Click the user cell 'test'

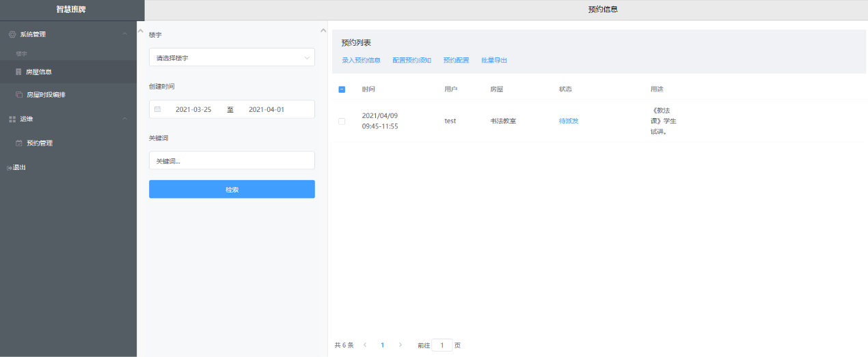point(450,121)
